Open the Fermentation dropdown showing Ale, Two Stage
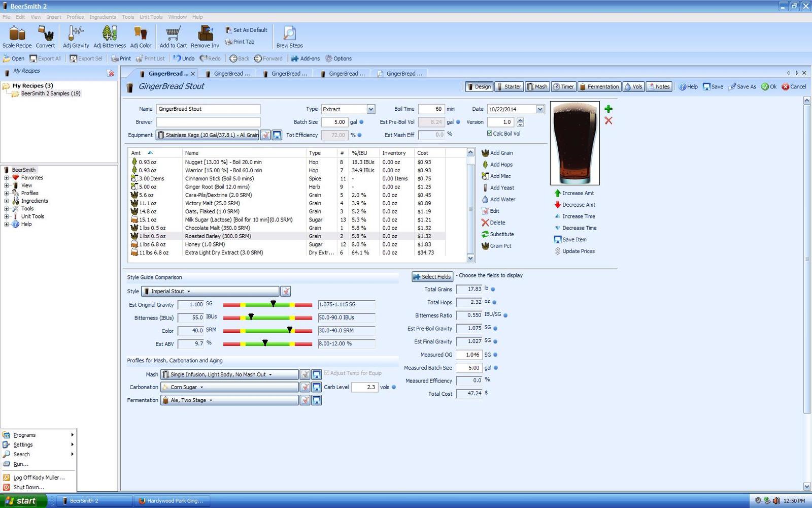The image size is (812, 508). (229, 400)
